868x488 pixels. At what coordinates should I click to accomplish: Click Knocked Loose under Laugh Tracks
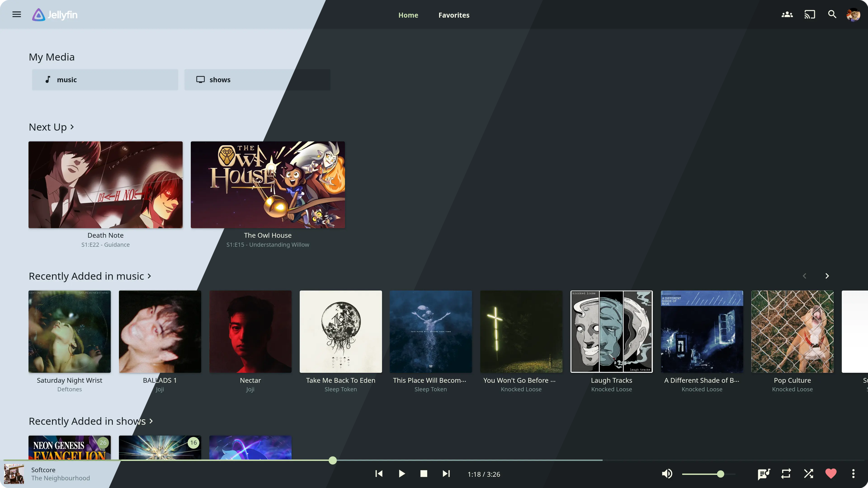click(612, 389)
